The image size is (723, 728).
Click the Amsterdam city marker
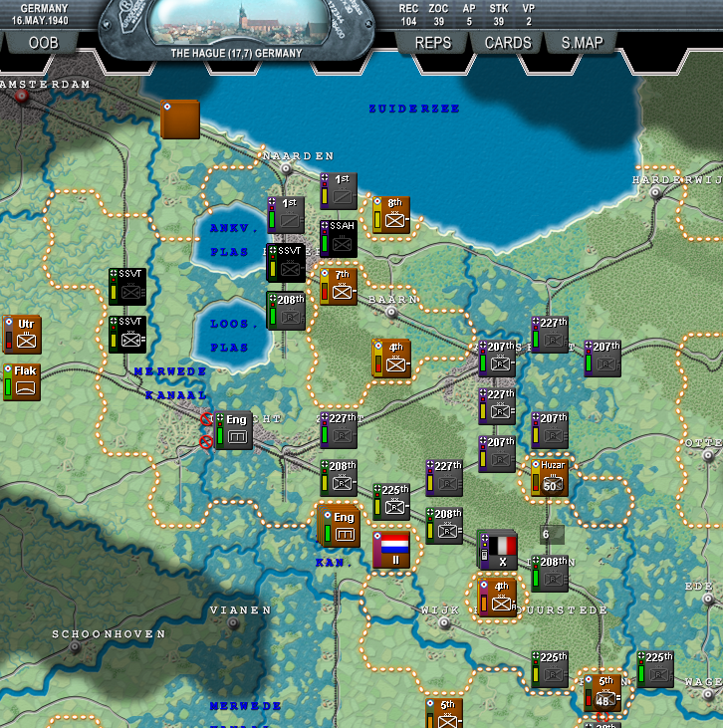(21, 97)
